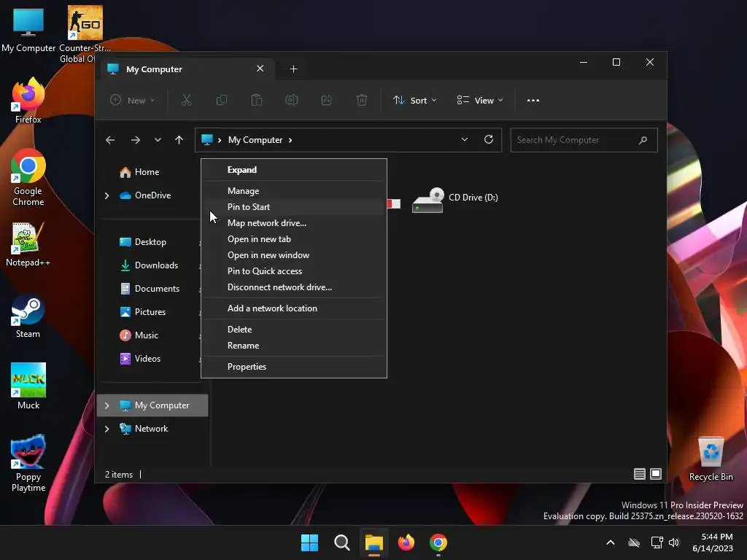Choose Expand in the context menu
The height and width of the screenshot is (560, 747).
[x=294, y=170]
